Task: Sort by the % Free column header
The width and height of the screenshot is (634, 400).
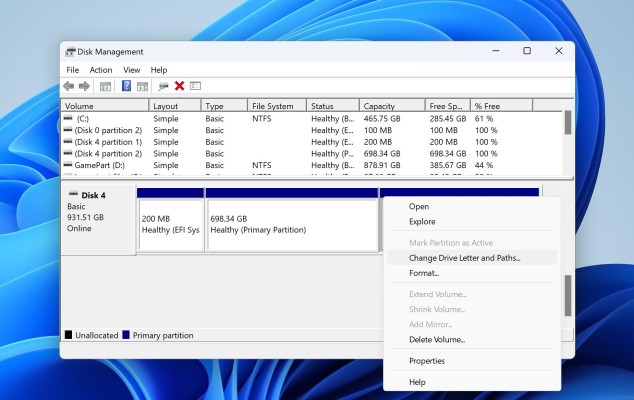Action: tap(502, 106)
